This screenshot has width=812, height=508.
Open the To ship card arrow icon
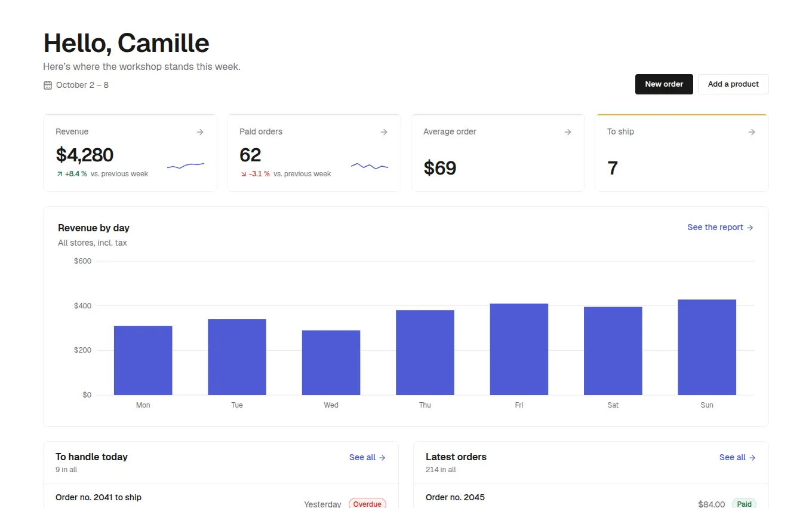[752, 132]
